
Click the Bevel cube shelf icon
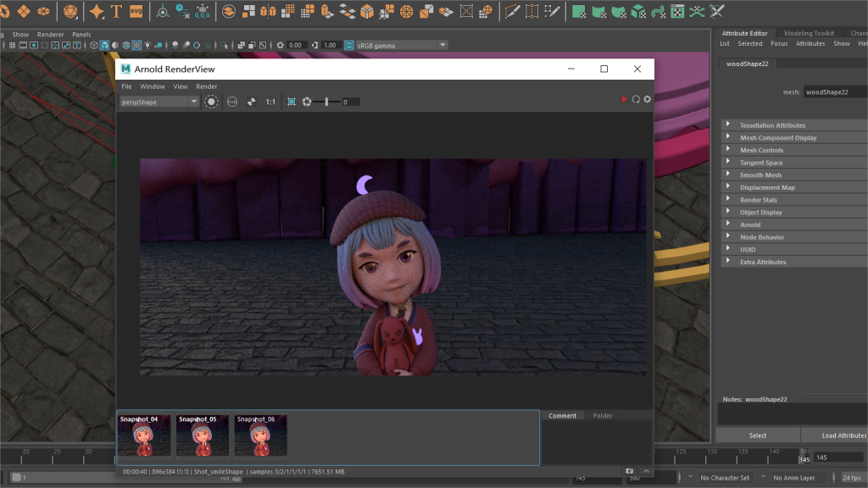pos(367,11)
